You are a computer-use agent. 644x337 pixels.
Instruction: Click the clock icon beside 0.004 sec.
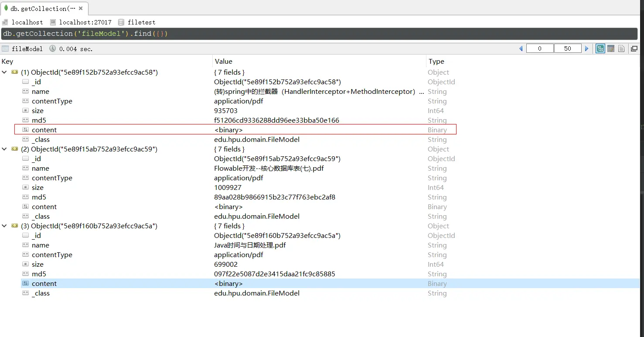coord(53,48)
